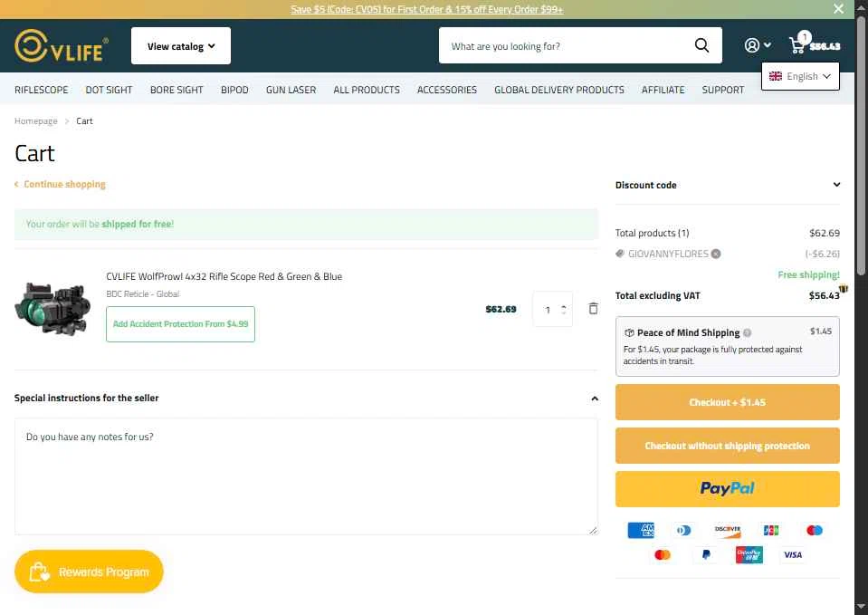Go to RIFLESCOPE category
This screenshot has width=868, height=615.
42,90
